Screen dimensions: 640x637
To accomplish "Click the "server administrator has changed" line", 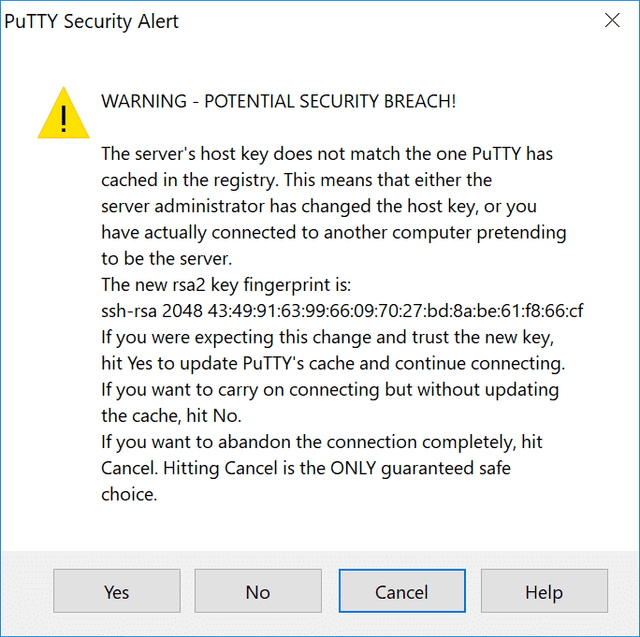I will (319, 206).
